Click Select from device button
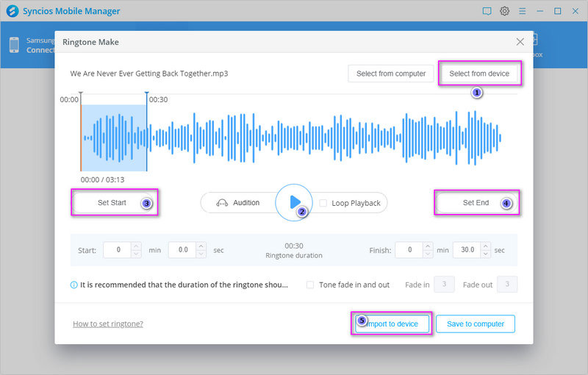 (x=479, y=74)
